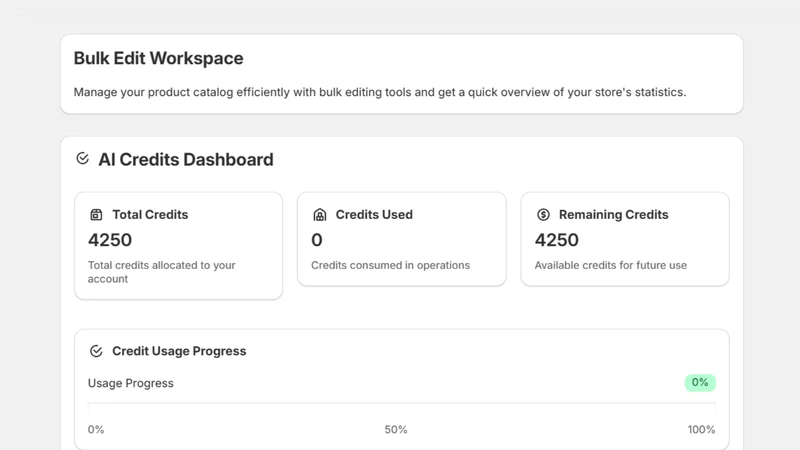Click the 0 value under Credits Used
800x450 pixels.
click(317, 240)
